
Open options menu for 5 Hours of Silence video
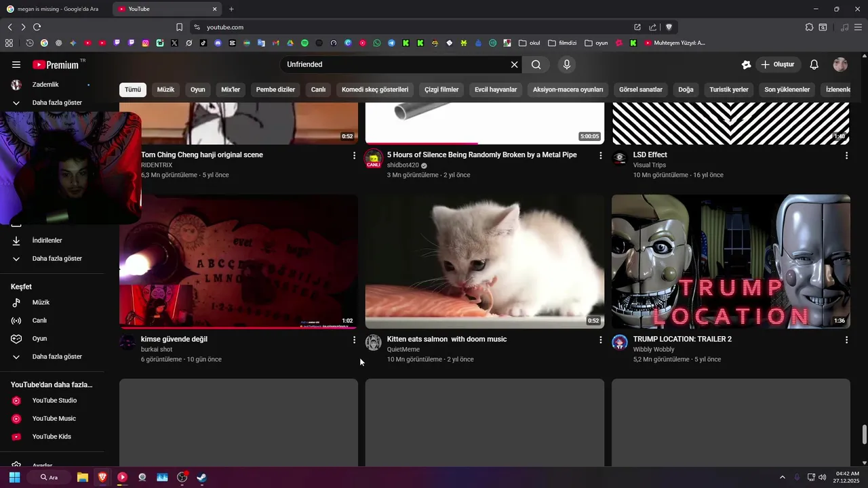[x=600, y=155]
